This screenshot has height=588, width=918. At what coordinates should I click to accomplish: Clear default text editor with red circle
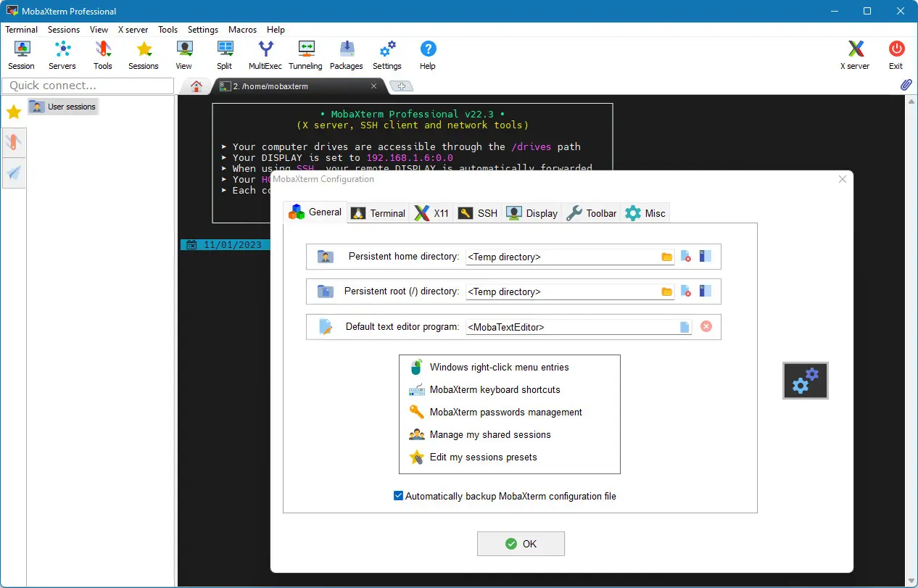click(706, 327)
